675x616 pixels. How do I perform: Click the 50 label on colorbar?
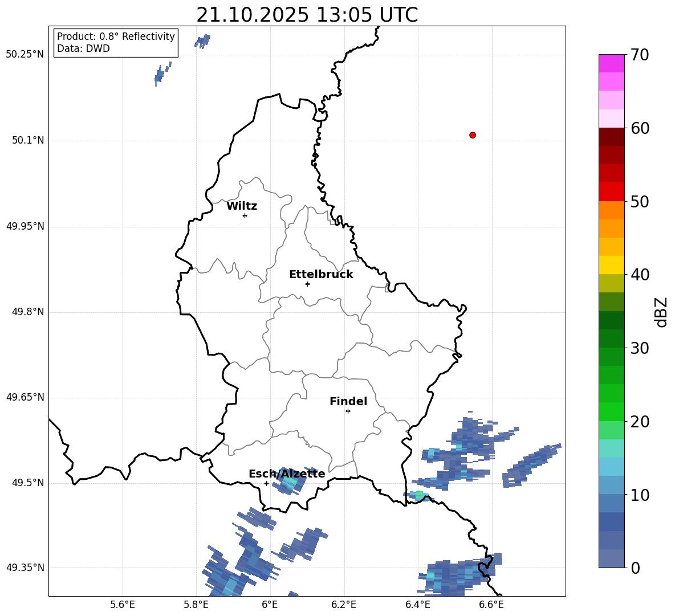640,202
